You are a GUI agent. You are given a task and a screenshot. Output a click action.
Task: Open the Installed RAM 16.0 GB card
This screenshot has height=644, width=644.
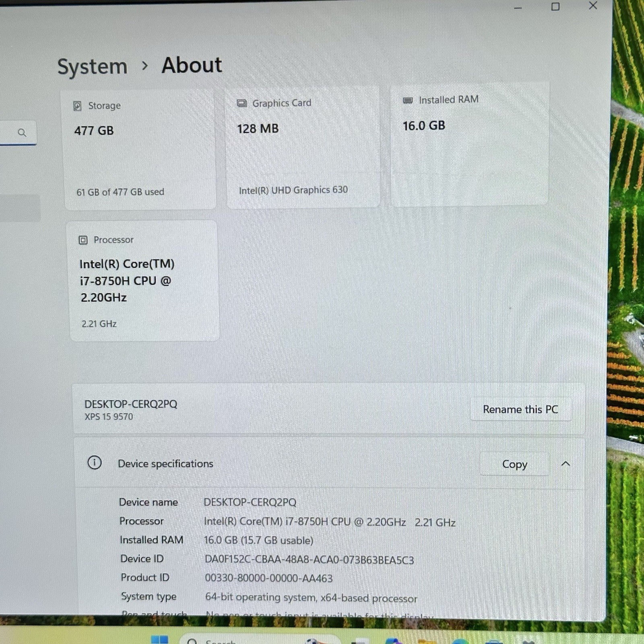[x=470, y=144]
